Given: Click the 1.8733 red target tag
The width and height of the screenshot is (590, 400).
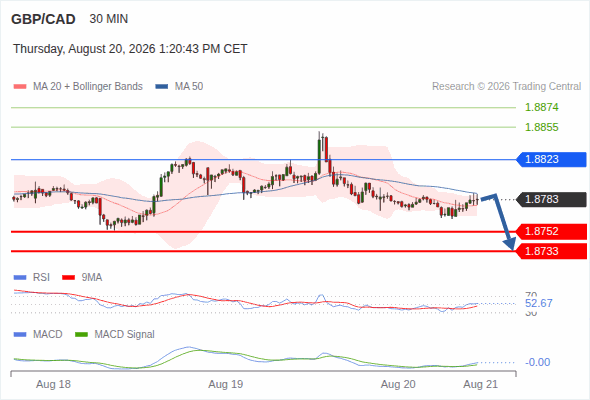Looking at the screenshot, I should coord(551,251).
